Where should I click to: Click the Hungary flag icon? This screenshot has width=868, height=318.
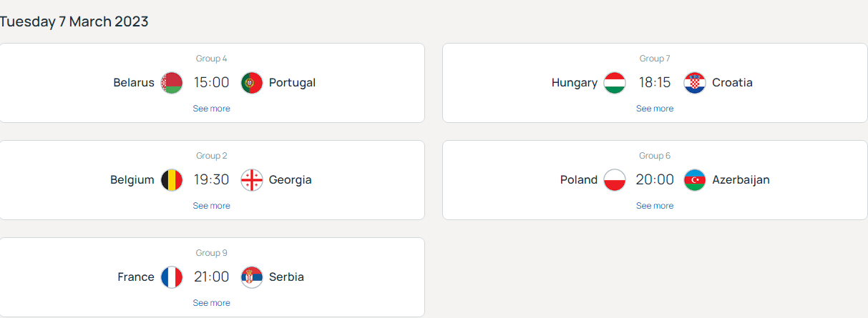615,83
